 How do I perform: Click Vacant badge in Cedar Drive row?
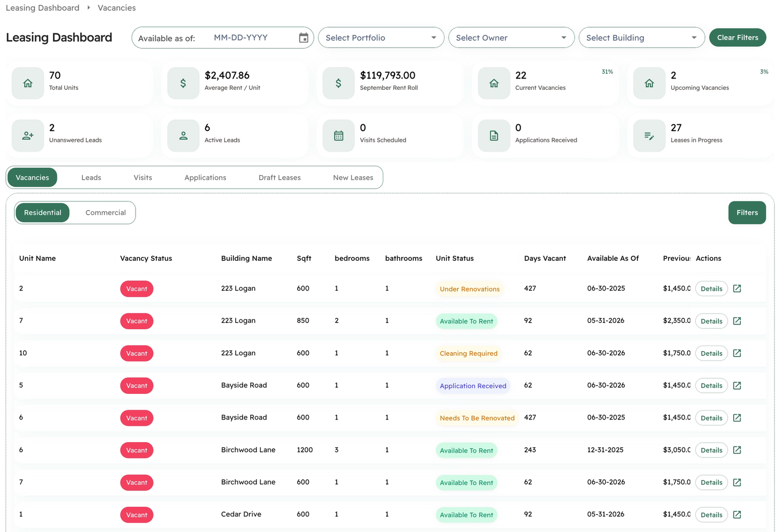[137, 515]
